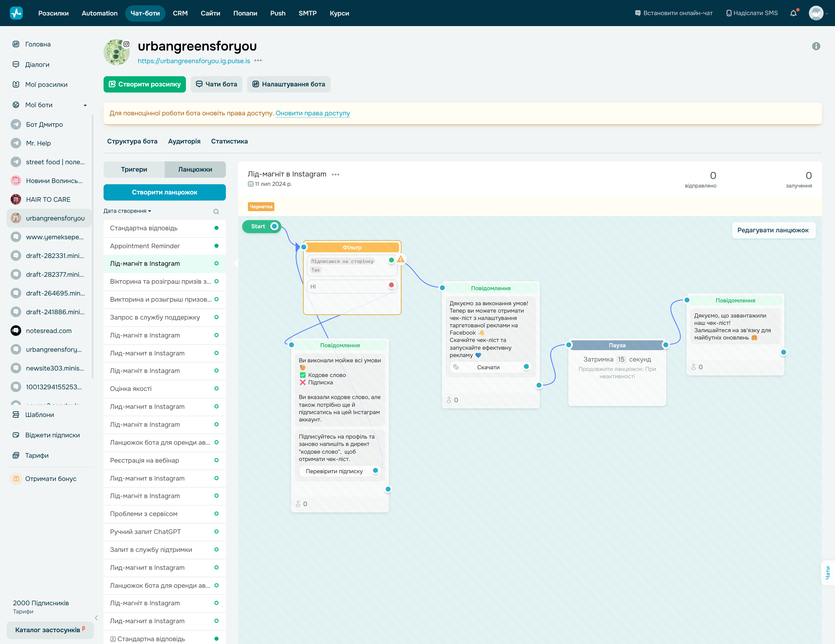Open the Структура бота tab

[132, 141]
